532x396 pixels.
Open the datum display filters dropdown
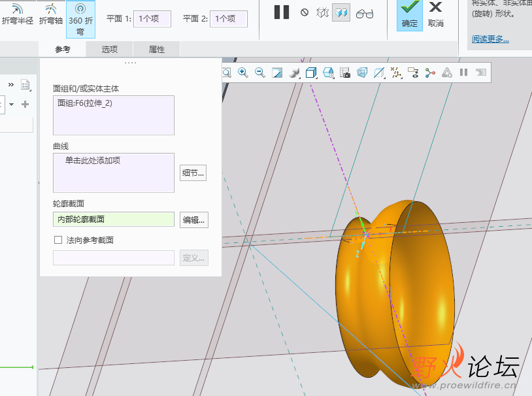coord(396,73)
